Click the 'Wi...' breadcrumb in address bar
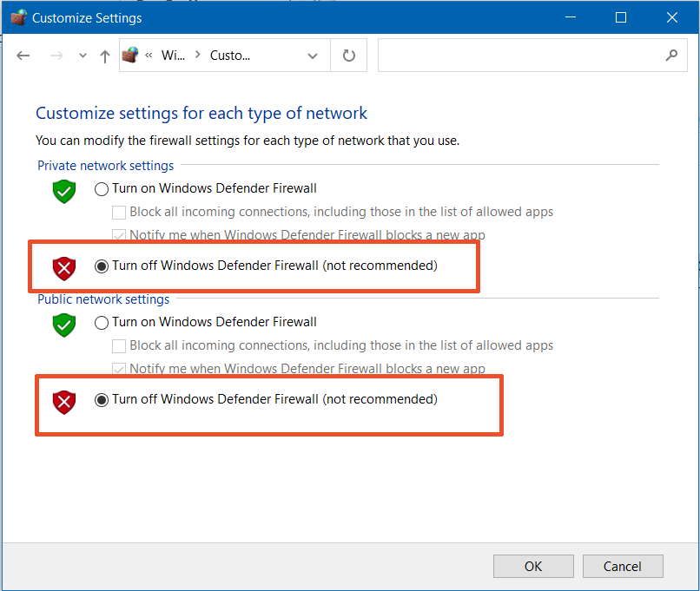The height and width of the screenshot is (591, 700). click(173, 56)
